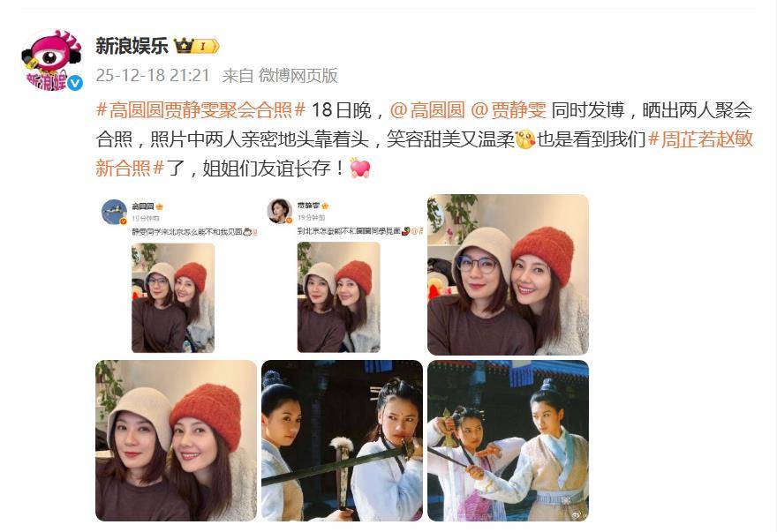Click the 微博网页版 source link

click(x=298, y=75)
